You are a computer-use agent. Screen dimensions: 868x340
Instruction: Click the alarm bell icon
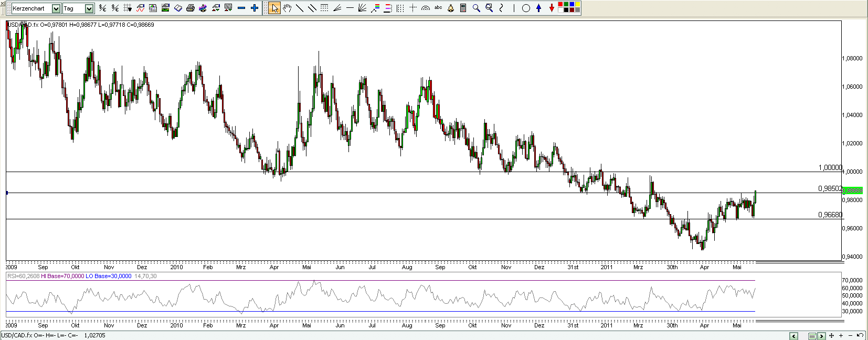(x=451, y=8)
